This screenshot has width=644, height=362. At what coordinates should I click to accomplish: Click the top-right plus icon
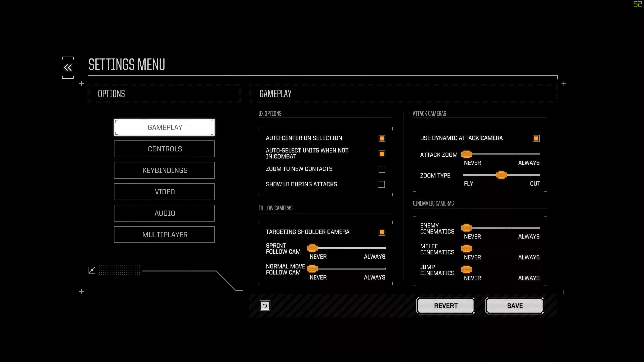coord(564,83)
